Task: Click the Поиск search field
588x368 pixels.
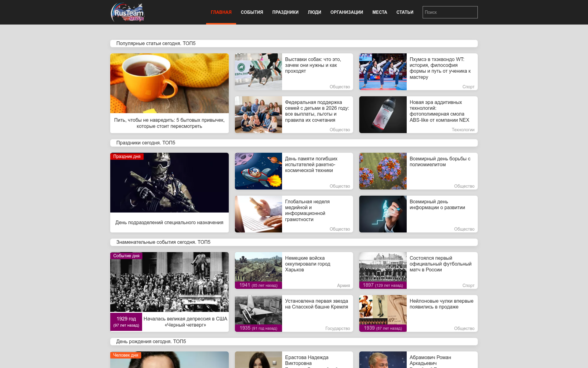Action: (x=450, y=12)
